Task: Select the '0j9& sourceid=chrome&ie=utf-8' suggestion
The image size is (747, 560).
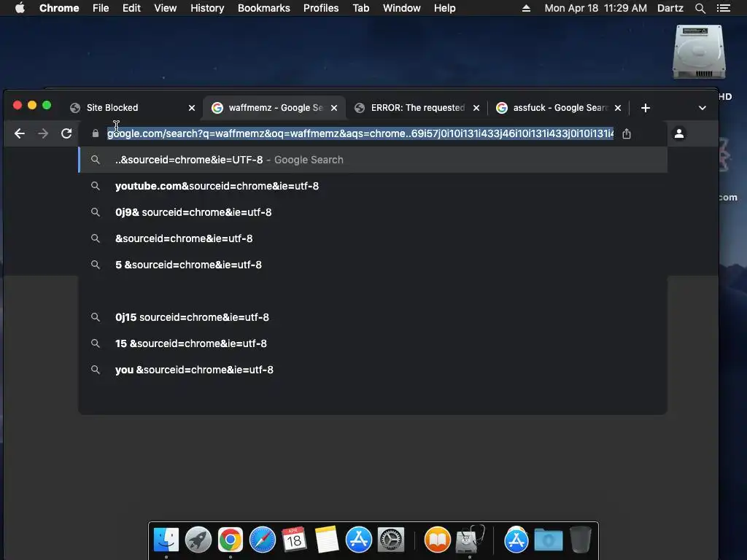Action: click(x=373, y=212)
